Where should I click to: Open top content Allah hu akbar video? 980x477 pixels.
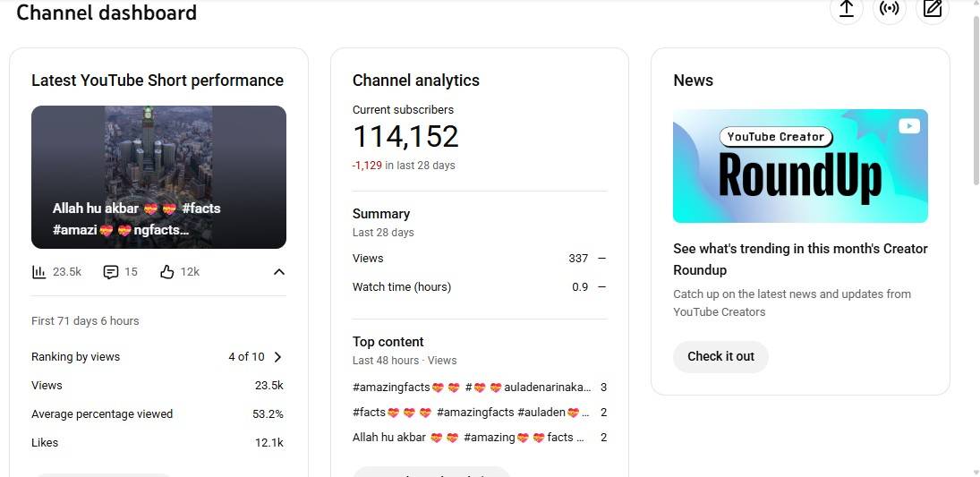pos(468,438)
